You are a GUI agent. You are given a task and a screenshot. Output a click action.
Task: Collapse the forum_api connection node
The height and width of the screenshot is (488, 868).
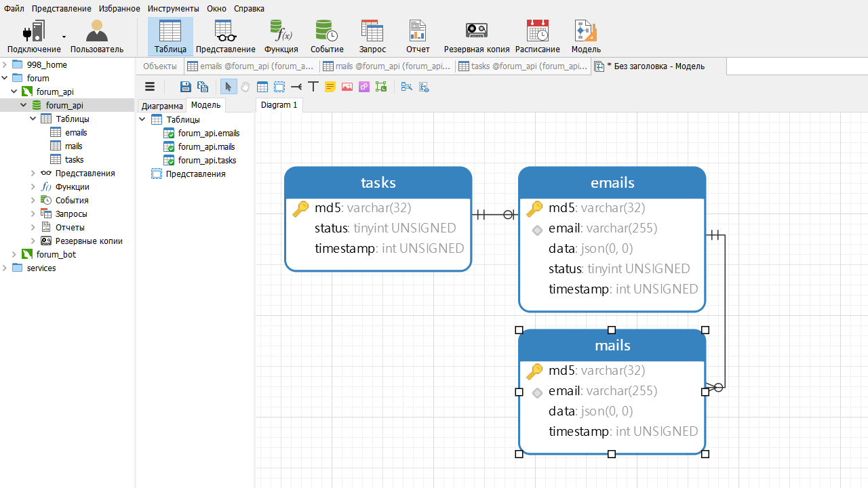click(14, 91)
